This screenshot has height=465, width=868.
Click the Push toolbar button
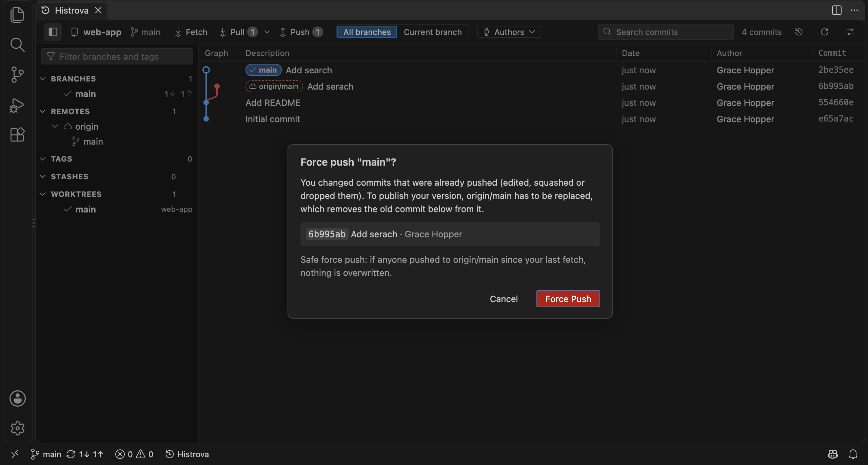tap(301, 32)
